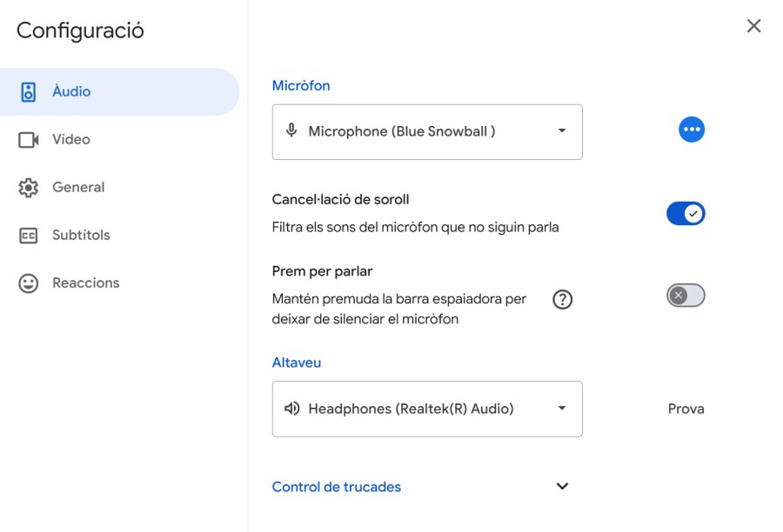Enable the Prem per parlar toggle
The image size is (783, 532).
(686, 296)
